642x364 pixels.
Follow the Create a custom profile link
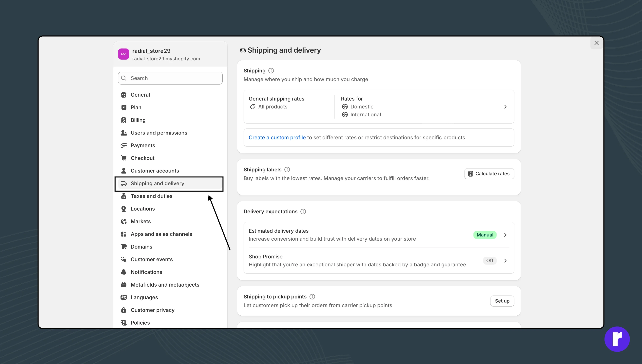tap(277, 138)
